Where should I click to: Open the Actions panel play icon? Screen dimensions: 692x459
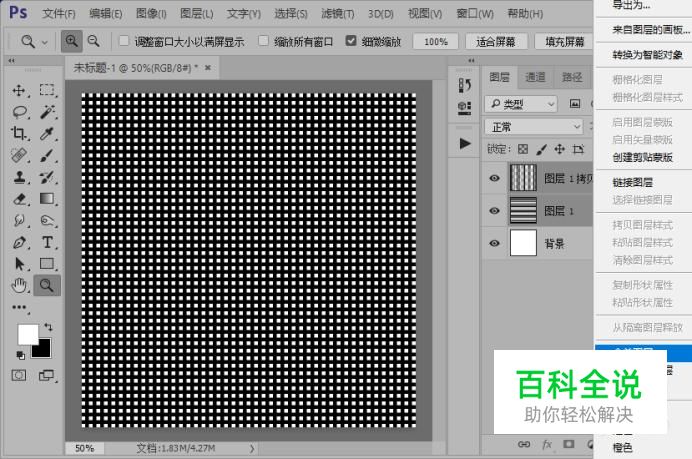coord(464,143)
